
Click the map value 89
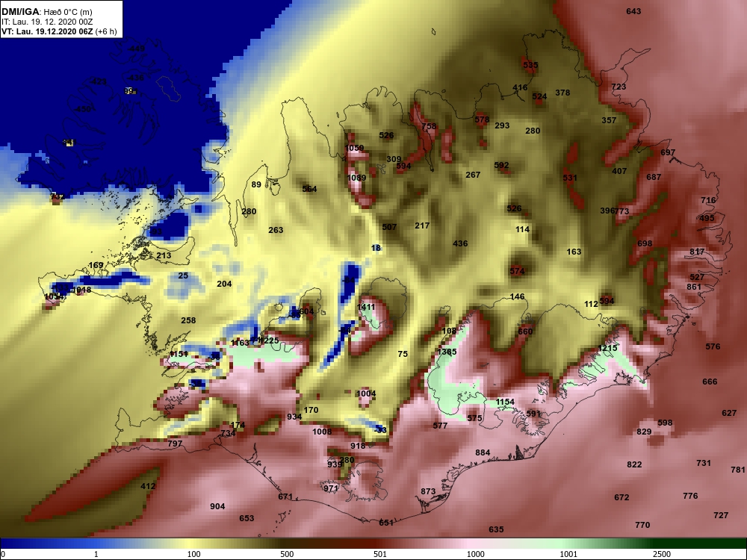(x=256, y=184)
